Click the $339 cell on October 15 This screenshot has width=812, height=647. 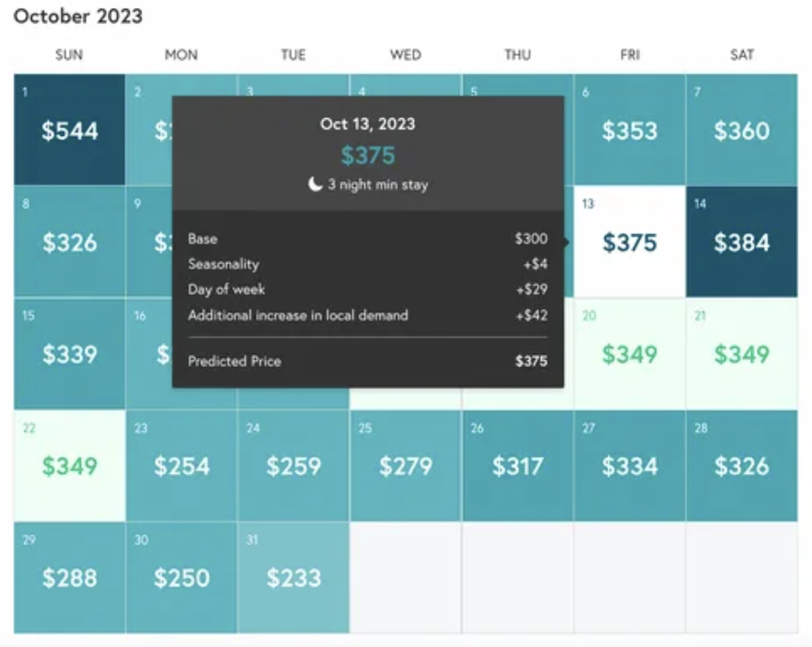(x=69, y=355)
